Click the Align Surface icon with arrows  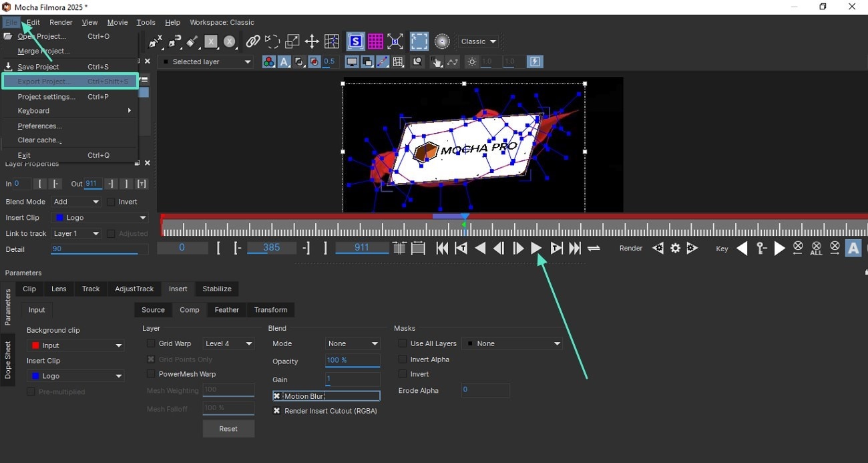[x=395, y=41]
